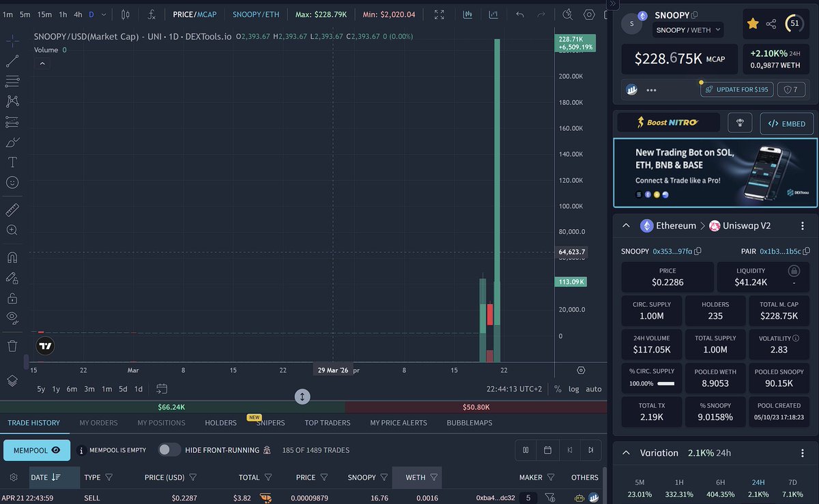
Task: Select the chart patterns tool
Action: coord(12,102)
